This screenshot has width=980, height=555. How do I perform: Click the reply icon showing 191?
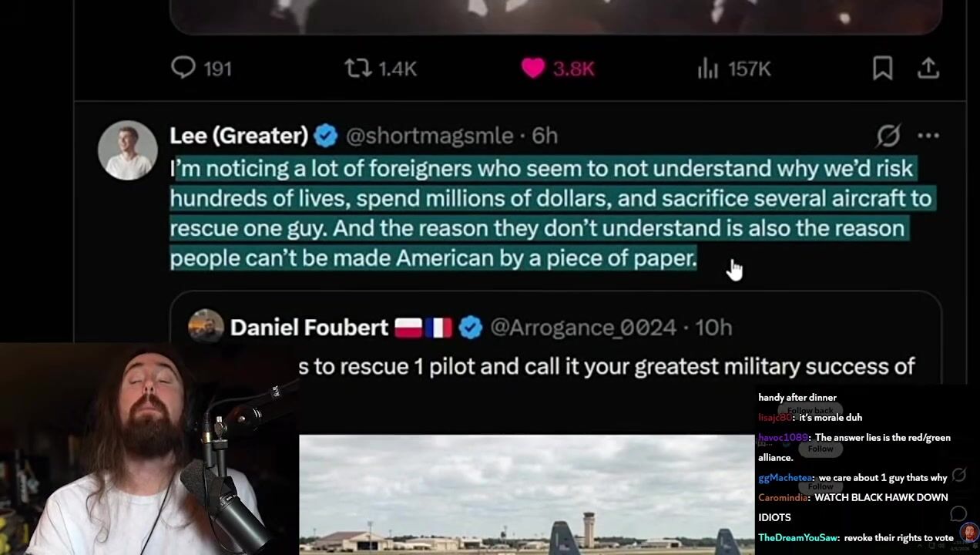click(183, 68)
